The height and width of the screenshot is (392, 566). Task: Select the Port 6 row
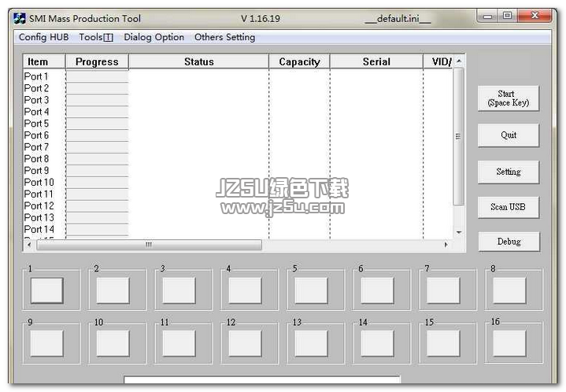[238, 135]
